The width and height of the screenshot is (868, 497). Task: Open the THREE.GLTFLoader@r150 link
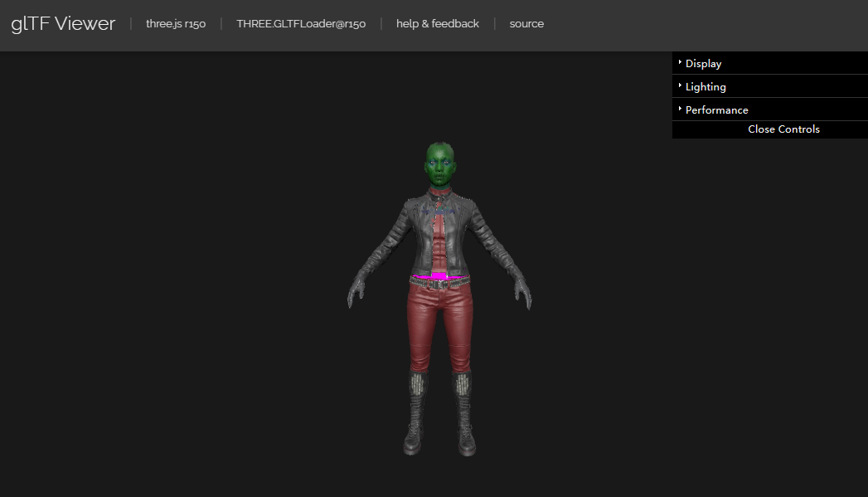click(x=301, y=24)
